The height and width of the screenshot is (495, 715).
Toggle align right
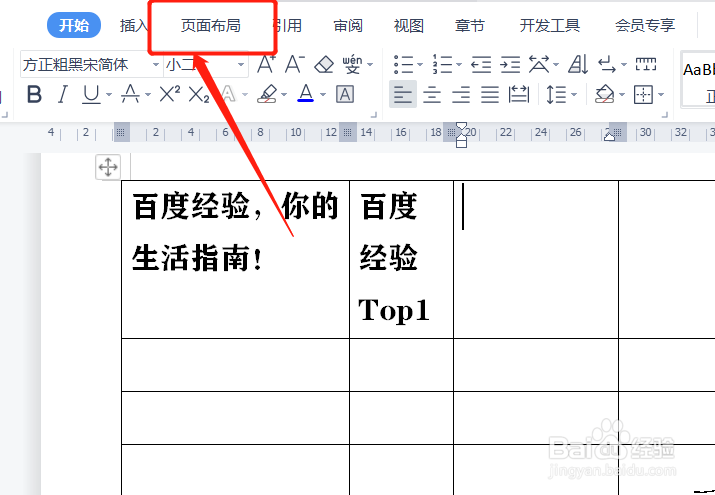pos(461,95)
